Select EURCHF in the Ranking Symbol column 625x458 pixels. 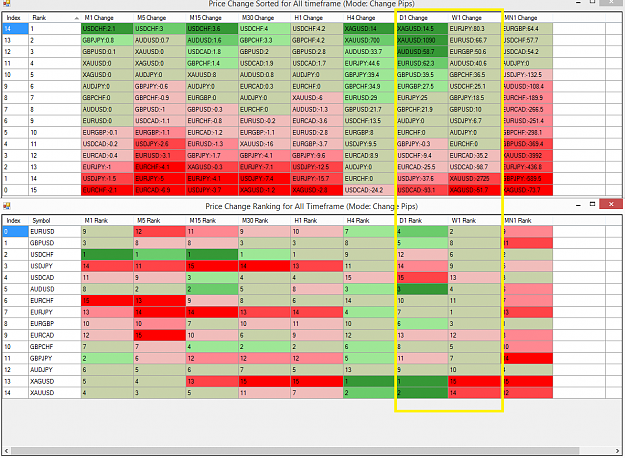[55, 301]
